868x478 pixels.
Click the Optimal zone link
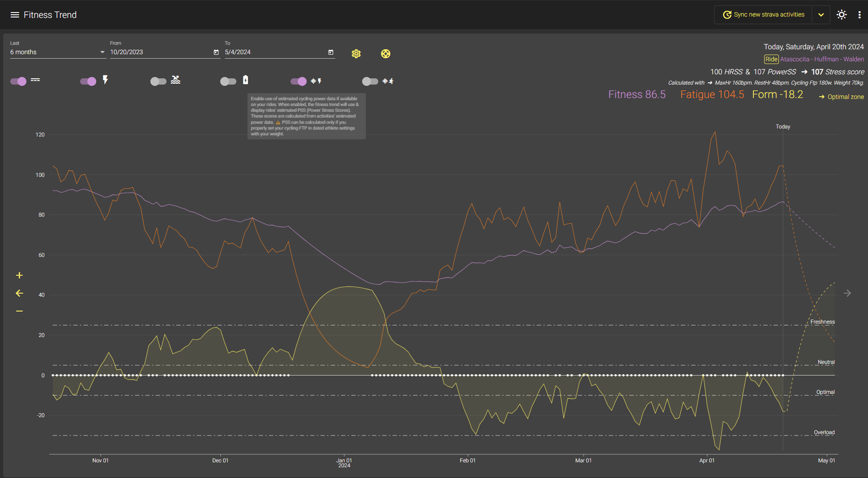click(841, 97)
